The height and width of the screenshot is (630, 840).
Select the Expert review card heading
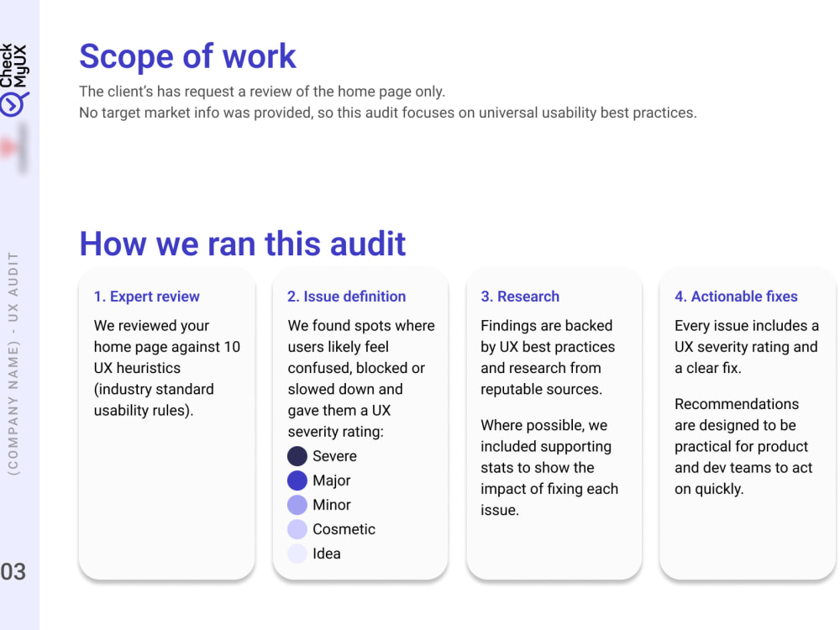click(x=147, y=297)
